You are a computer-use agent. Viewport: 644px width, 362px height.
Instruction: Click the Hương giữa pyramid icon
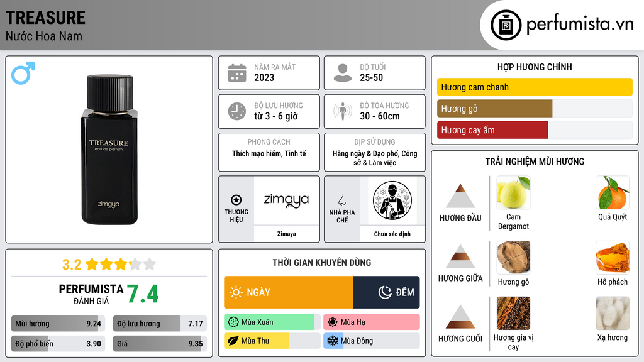click(460, 256)
